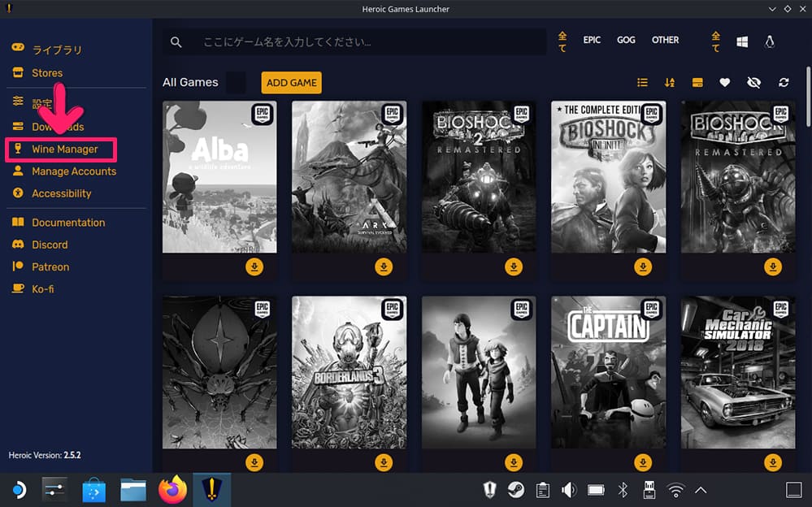Open The Captain game card

(609, 372)
